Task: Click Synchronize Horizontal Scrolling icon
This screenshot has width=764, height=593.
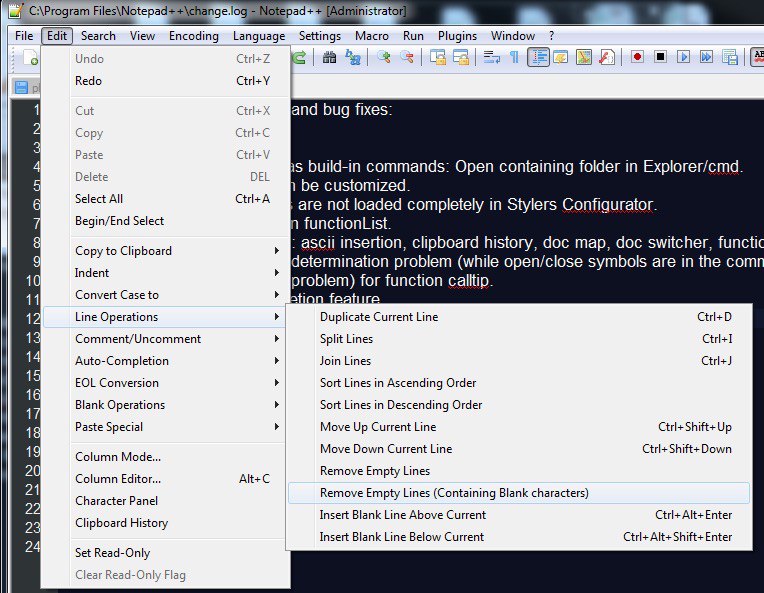Action: point(460,57)
